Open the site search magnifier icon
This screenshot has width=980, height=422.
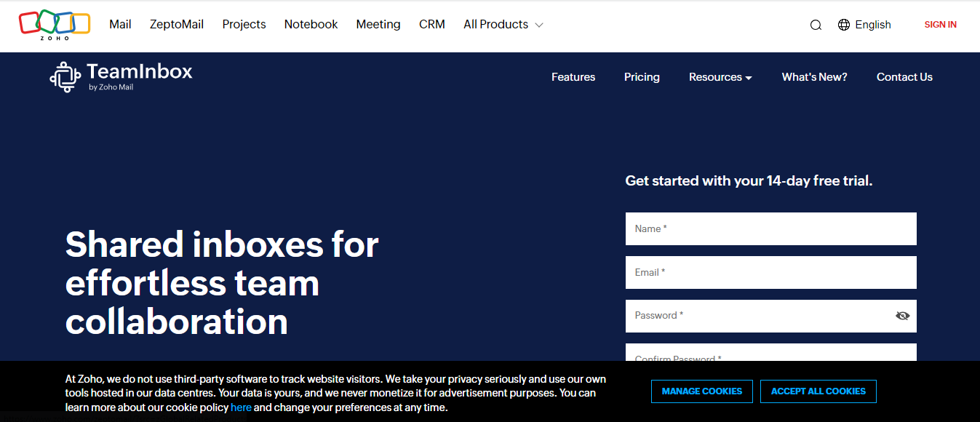(x=816, y=25)
